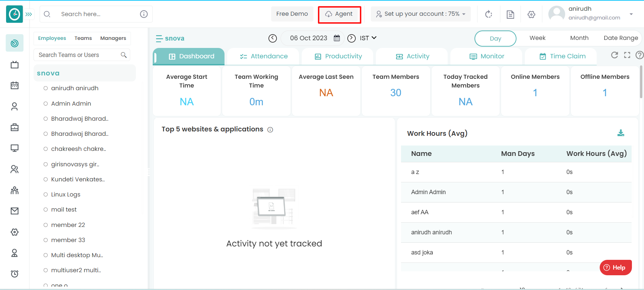Viewport: 644px width, 290px height.
Task: Click the circular refresh sync icon in header
Action: coord(489,14)
